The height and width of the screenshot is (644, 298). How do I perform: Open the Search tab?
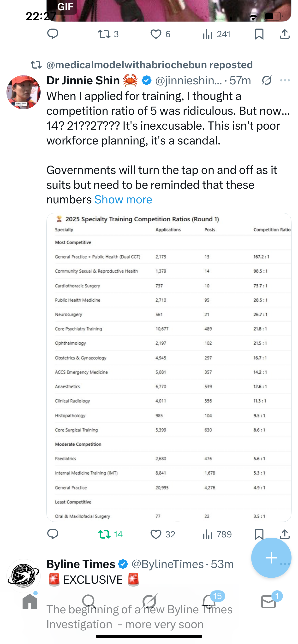point(89,602)
